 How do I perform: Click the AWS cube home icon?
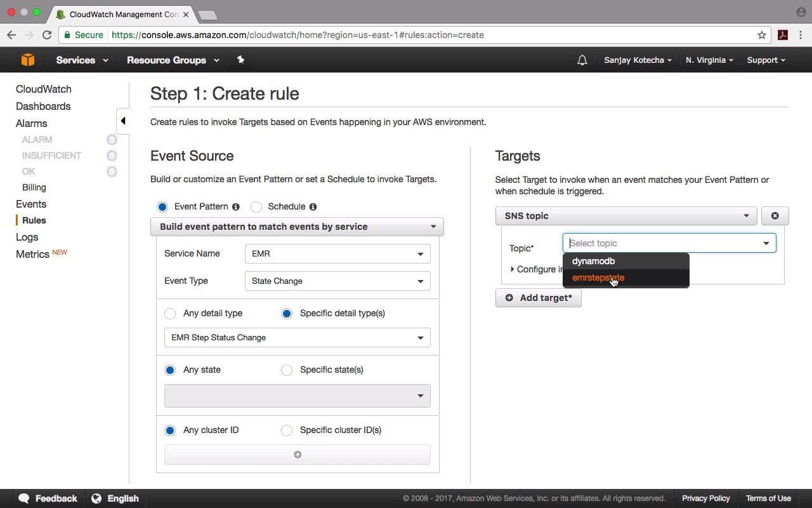[27, 60]
